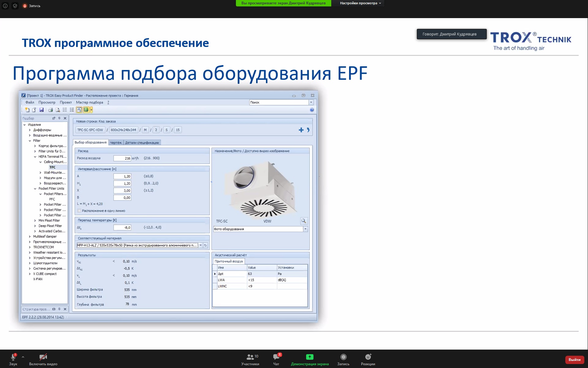Click Расход воздуха field with 216
The height and width of the screenshot is (368, 588).
coord(122,158)
